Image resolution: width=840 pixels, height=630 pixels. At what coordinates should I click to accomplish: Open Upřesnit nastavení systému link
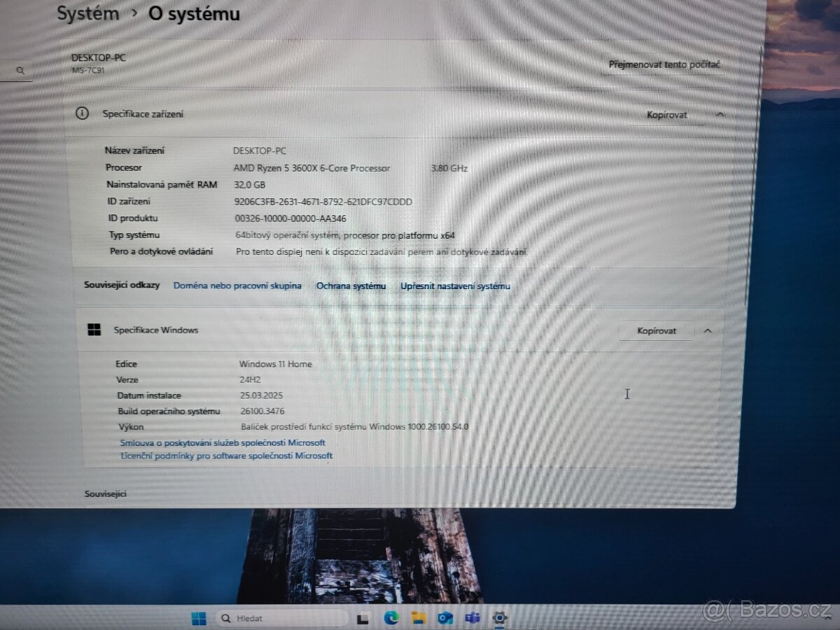tap(455, 286)
